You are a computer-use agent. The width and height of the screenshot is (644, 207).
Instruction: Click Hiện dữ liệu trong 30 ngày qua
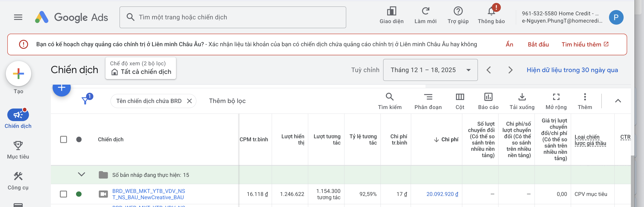click(572, 70)
